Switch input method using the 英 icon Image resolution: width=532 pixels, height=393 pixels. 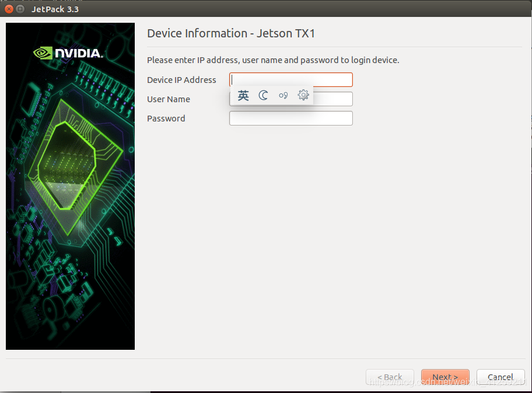point(243,95)
